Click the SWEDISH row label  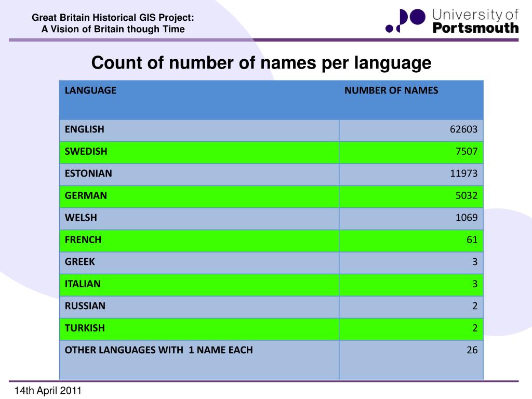(86, 151)
